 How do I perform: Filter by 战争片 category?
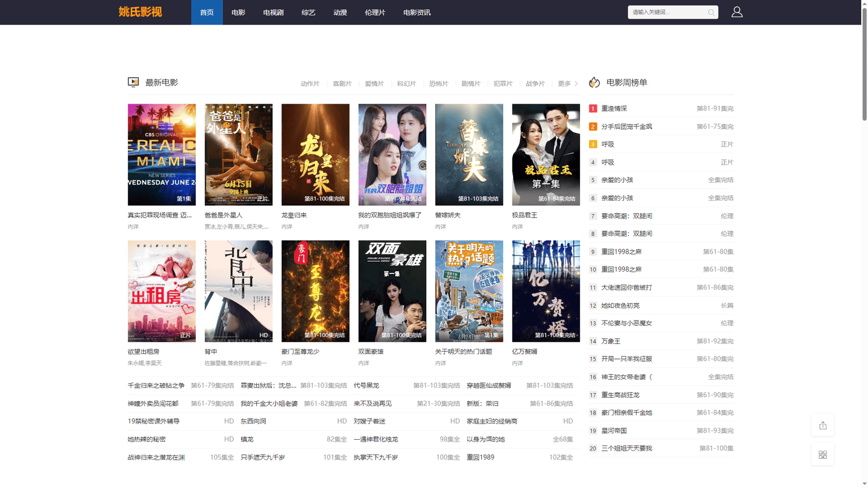point(535,84)
